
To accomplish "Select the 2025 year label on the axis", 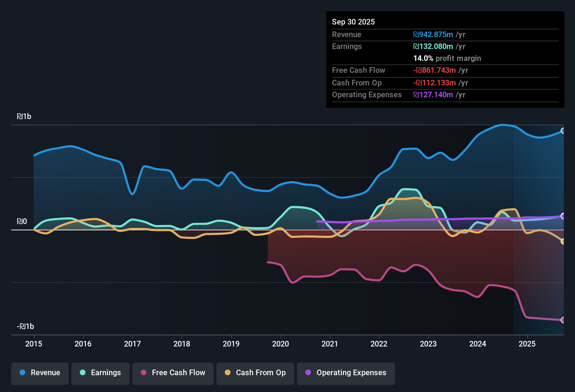I will click(527, 344).
